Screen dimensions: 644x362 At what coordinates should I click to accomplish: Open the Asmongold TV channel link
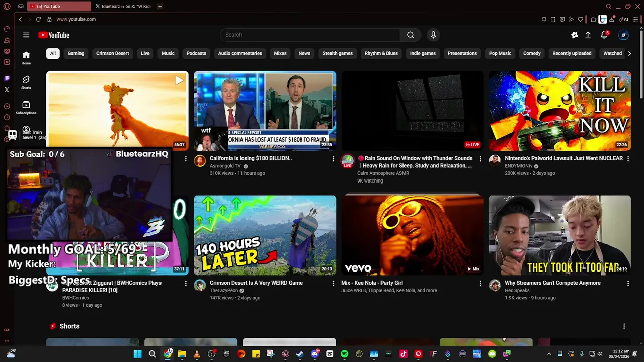pos(225,166)
